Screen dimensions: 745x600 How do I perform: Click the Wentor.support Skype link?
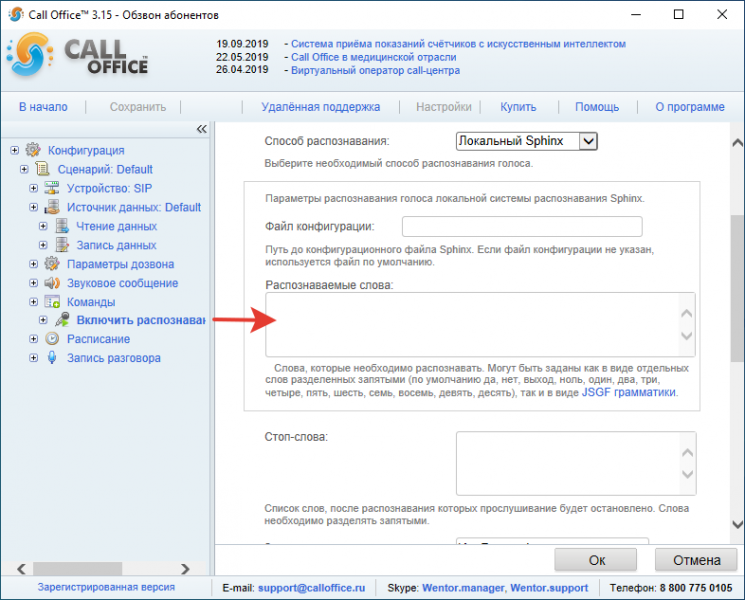click(549, 588)
